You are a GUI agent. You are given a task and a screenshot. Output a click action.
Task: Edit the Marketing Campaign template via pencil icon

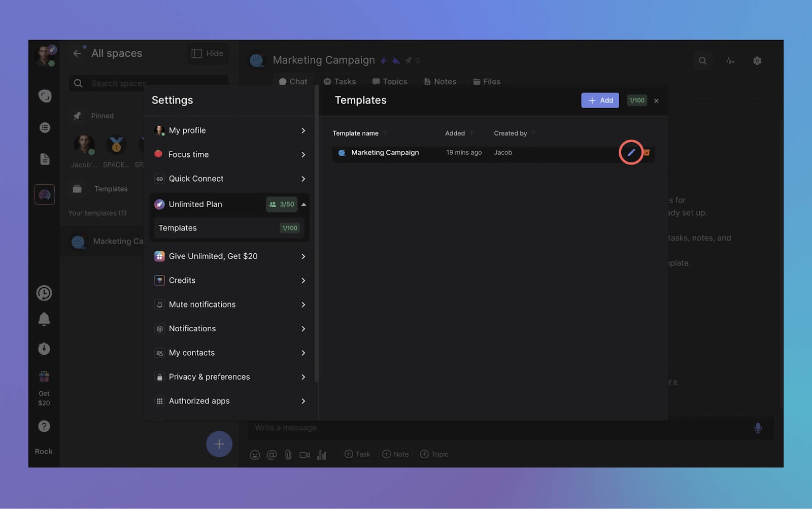pos(631,152)
